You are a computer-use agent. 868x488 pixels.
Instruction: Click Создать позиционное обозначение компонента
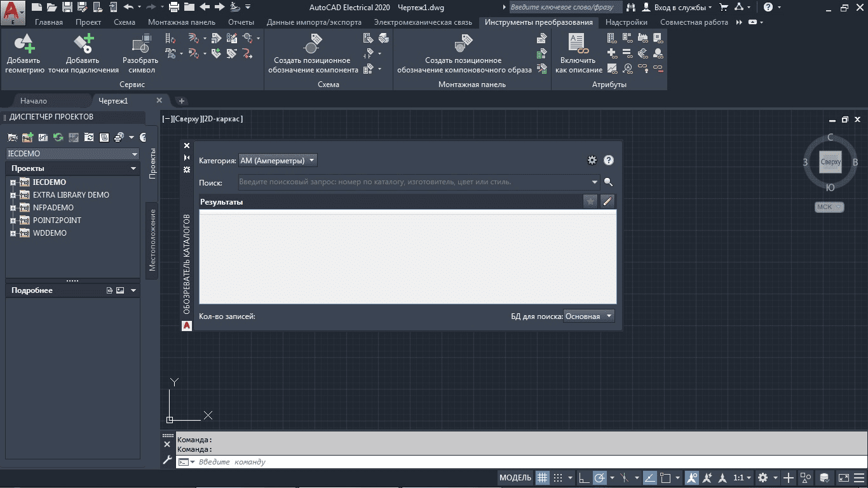click(x=313, y=53)
